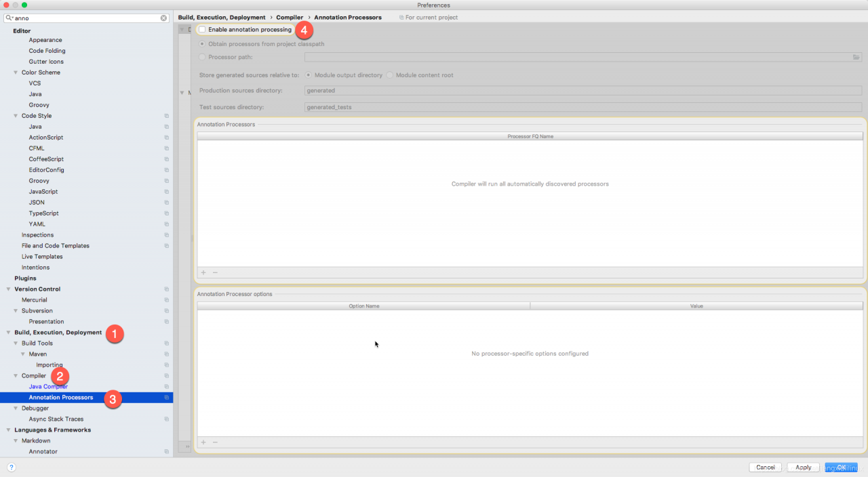Collapse the Code Style tree node
The height and width of the screenshot is (477, 868).
tap(16, 116)
